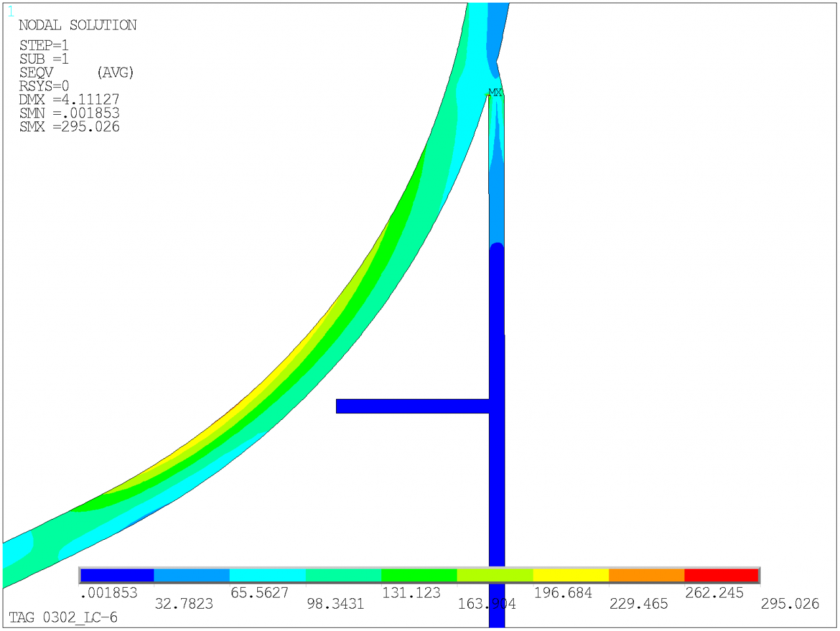Viewport: 840px width, 631px height.
Task: Click the .001853 minimum legend value
Action: pyautogui.click(x=109, y=593)
